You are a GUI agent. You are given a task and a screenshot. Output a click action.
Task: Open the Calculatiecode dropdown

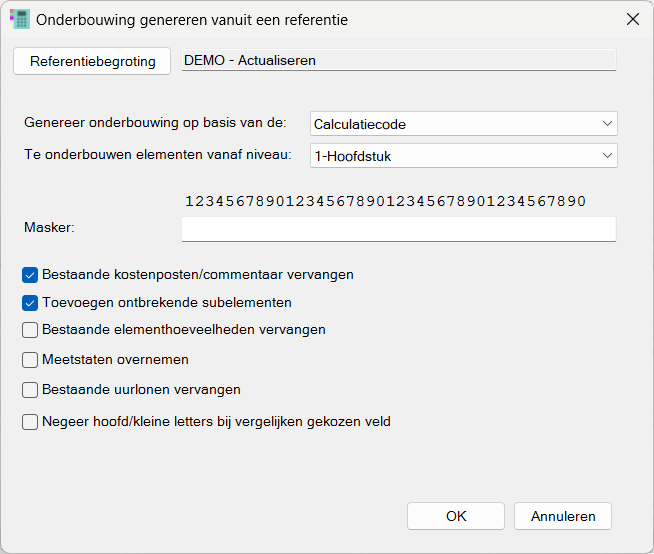click(x=464, y=124)
